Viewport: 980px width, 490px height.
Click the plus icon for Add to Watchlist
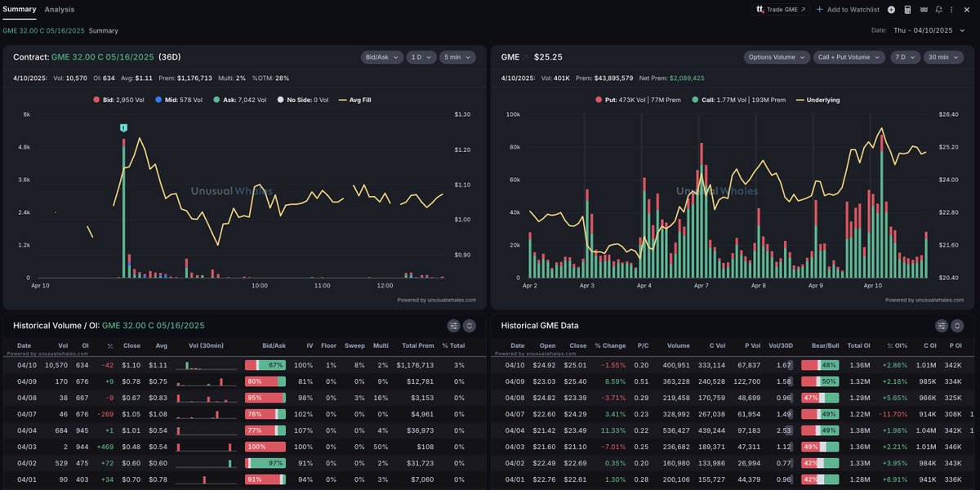[820, 10]
